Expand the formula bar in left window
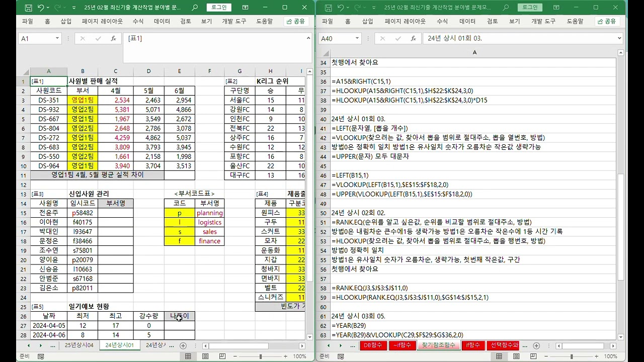The height and width of the screenshot is (362, 644). 308,38
